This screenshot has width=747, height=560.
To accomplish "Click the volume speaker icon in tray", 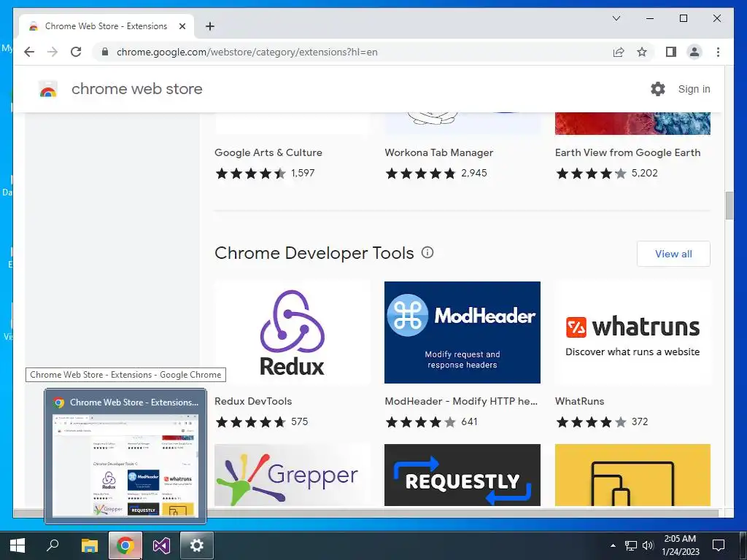I will (648, 545).
